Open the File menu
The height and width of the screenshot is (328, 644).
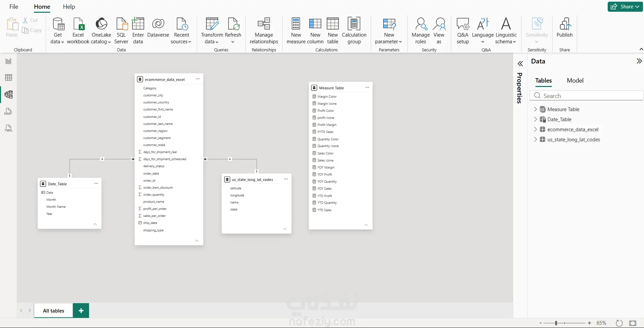[x=14, y=7]
